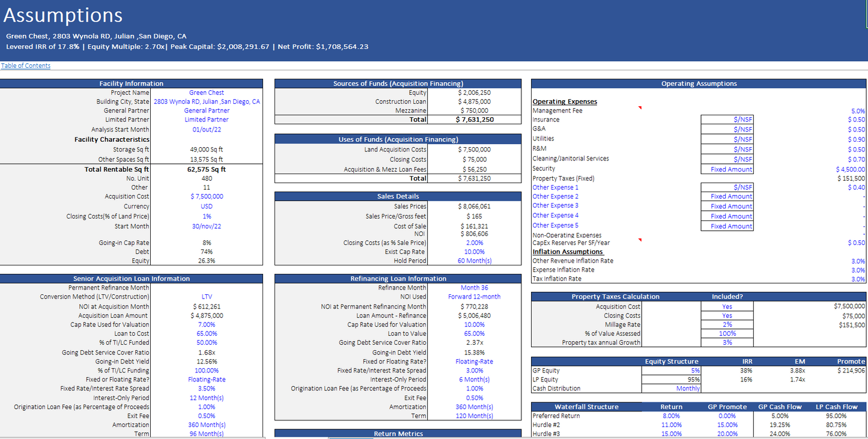The width and height of the screenshot is (868, 439).
Task: Select the Hurdle #2 return 11.00% cell
Action: click(671, 425)
